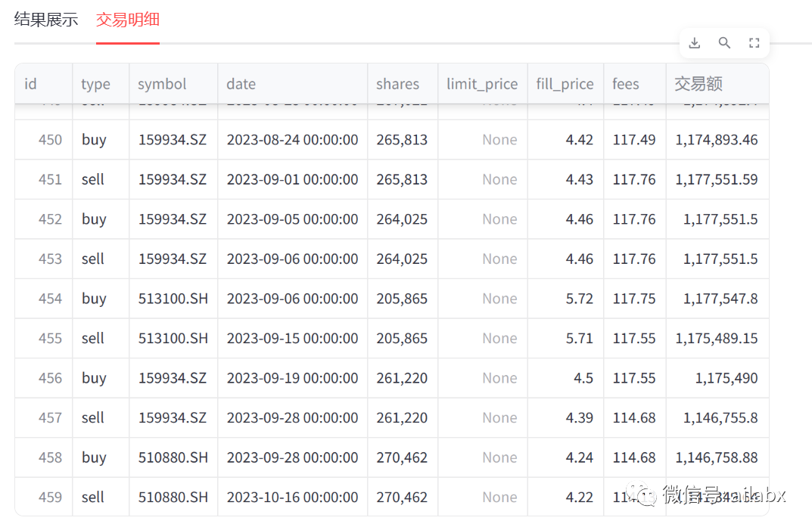Click shares cell 270,462 in row 458

(403, 457)
